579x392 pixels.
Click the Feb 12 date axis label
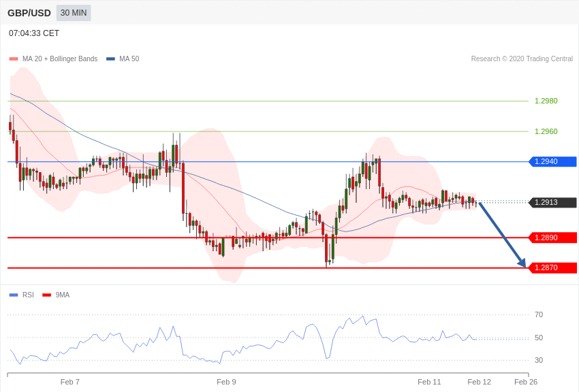coord(480,382)
